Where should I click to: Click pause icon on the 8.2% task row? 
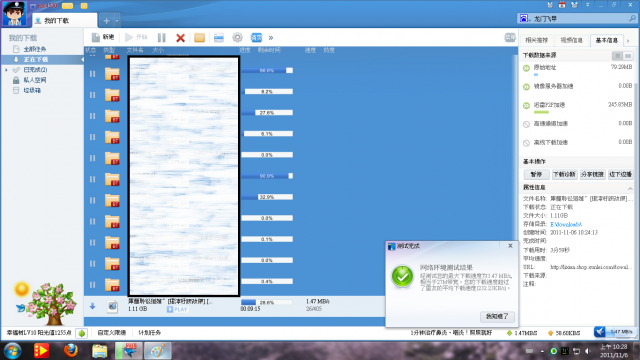93,95
